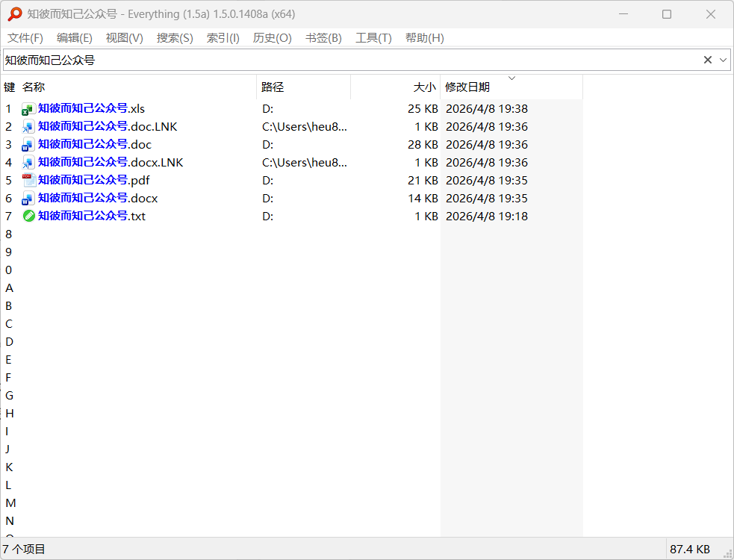Click the green icon of 知彼而知己公众号.txt
Screen dimensions: 734x560
pyautogui.click(x=28, y=217)
